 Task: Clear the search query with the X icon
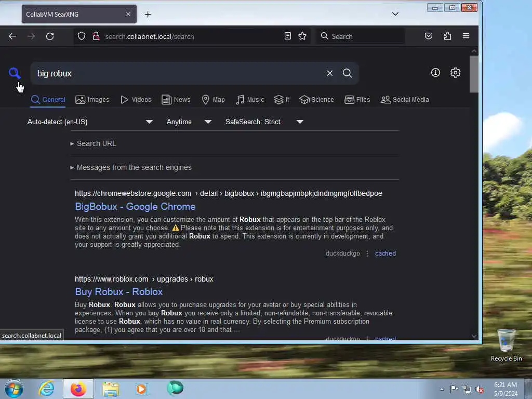329,73
